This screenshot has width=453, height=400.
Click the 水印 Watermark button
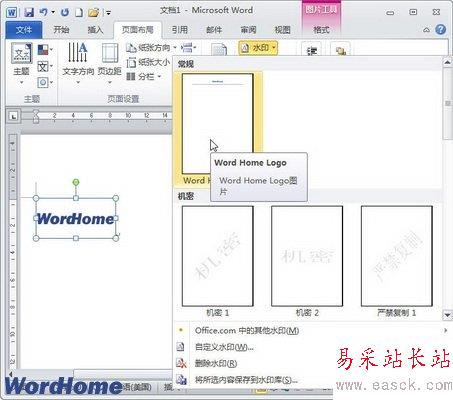258,48
